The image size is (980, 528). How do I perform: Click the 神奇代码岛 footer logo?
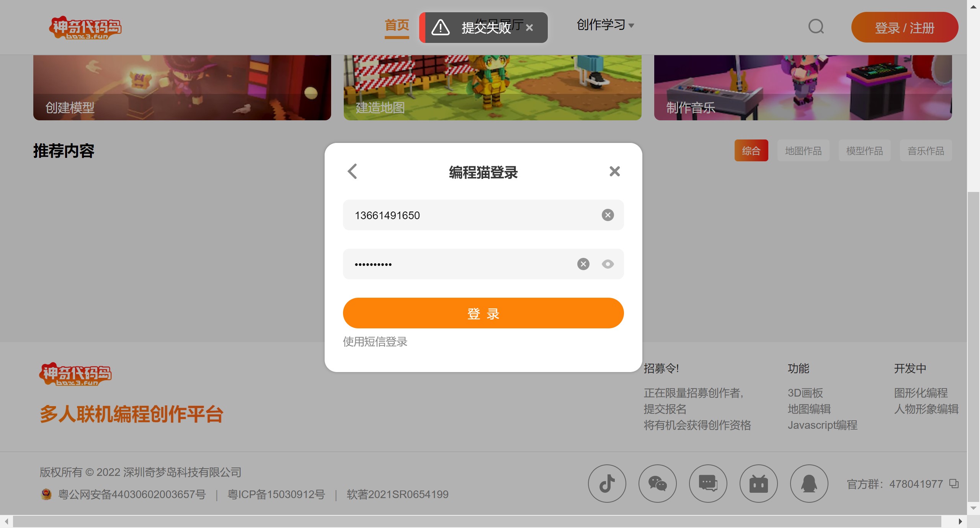75,374
